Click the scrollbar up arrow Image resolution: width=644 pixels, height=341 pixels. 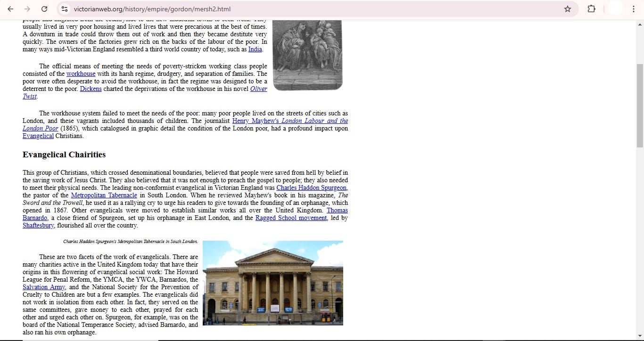pos(639,24)
